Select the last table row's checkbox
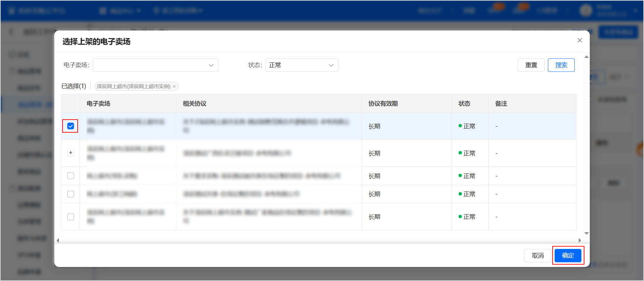 [71, 217]
